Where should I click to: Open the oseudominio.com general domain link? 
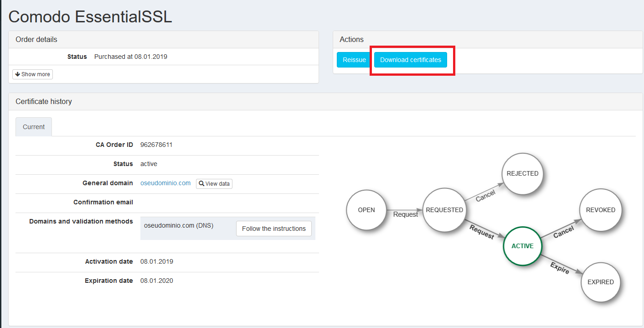(x=165, y=183)
